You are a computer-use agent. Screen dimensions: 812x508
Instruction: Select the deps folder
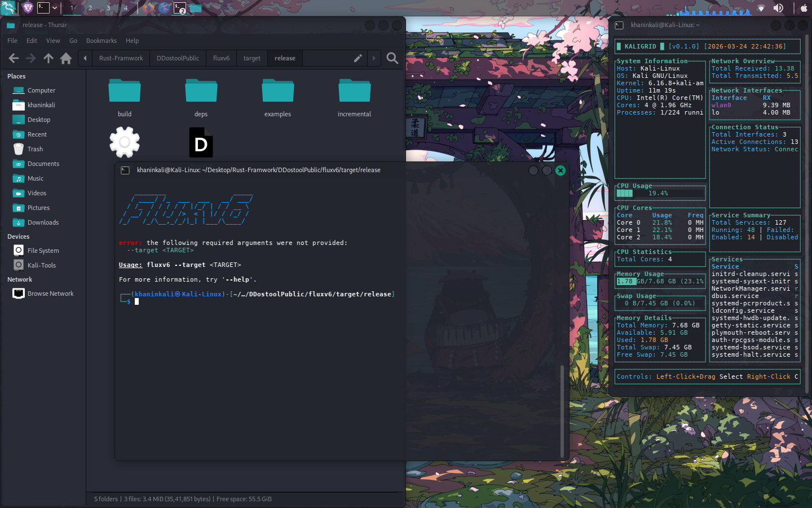coord(201,91)
